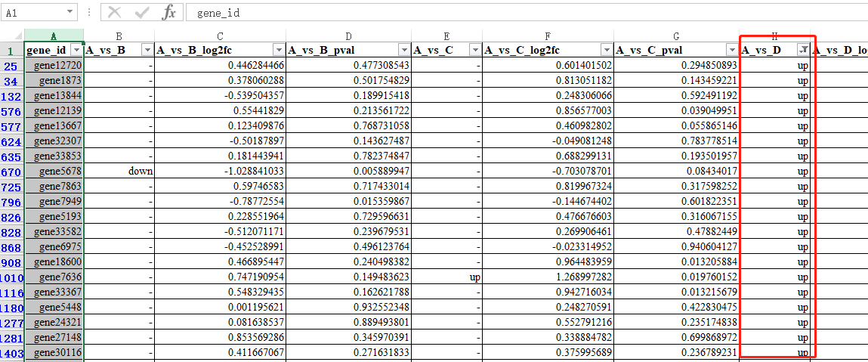
Task: Select the cell containing 1.268997282
Action: tap(548, 277)
